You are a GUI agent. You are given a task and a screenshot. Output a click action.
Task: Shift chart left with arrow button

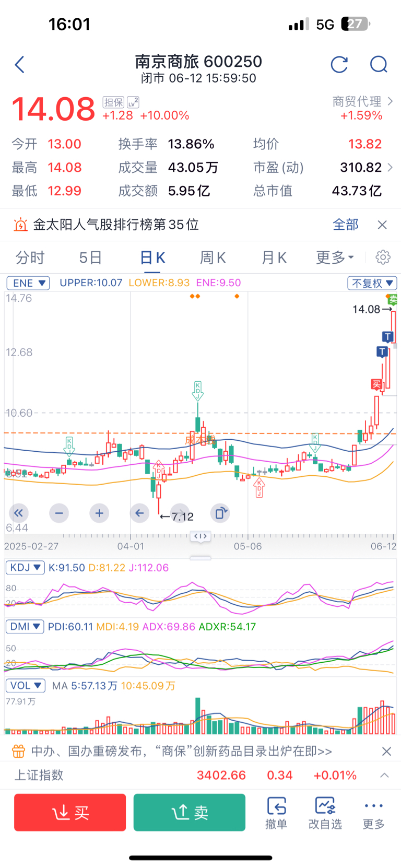pyautogui.click(x=139, y=513)
